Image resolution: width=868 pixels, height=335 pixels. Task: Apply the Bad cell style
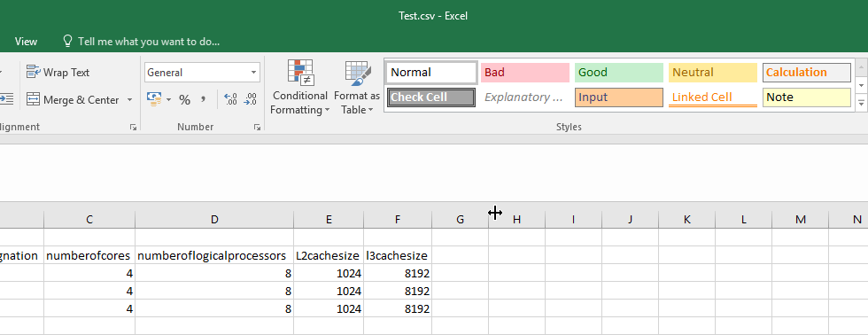(x=524, y=73)
